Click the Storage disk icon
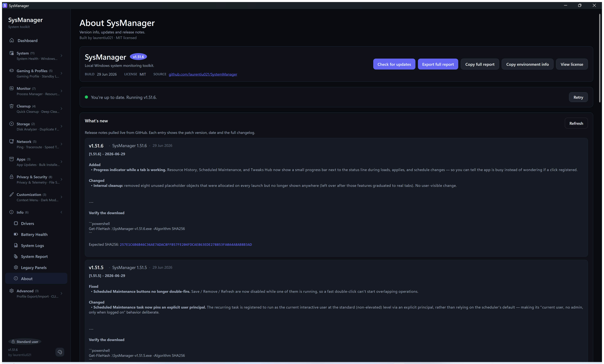 click(12, 124)
